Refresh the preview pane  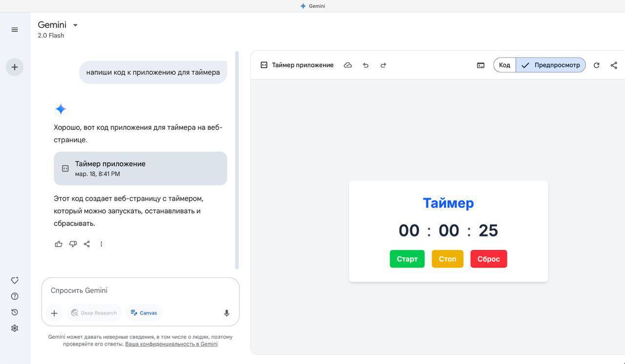pyautogui.click(x=596, y=65)
